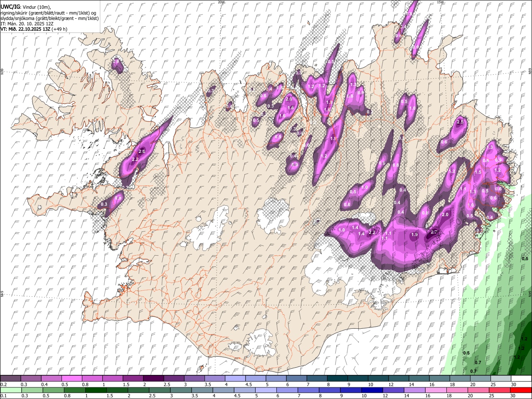
Task: Select the rose swatch between 20 and 25, rain scale
Action: pyautogui.click(x=478, y=390)
